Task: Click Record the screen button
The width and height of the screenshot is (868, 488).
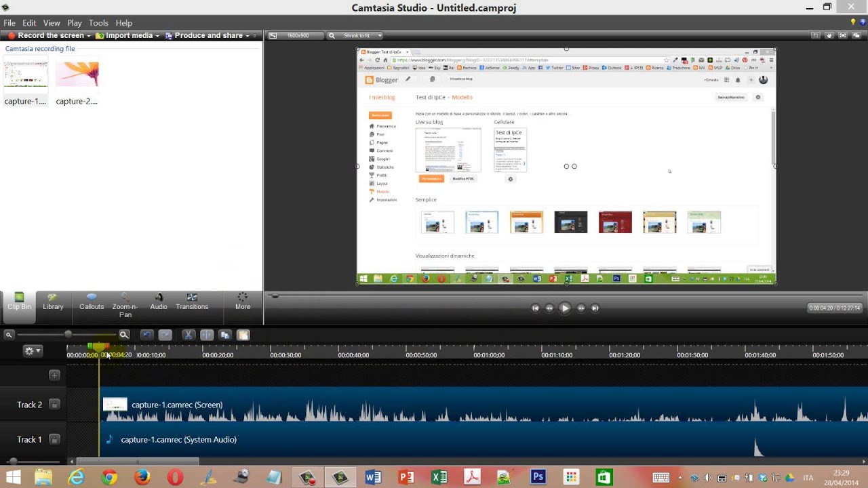Action: [x=46, y=36]
